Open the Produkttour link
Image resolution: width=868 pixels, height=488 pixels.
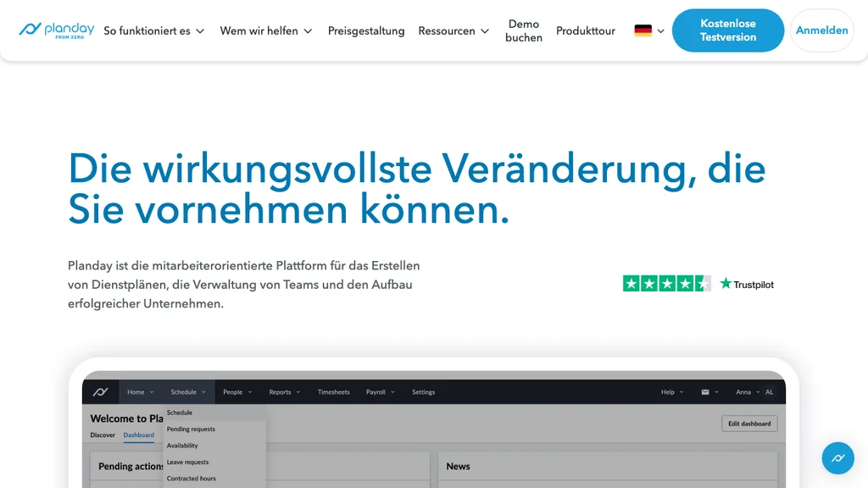pos(586,31)
